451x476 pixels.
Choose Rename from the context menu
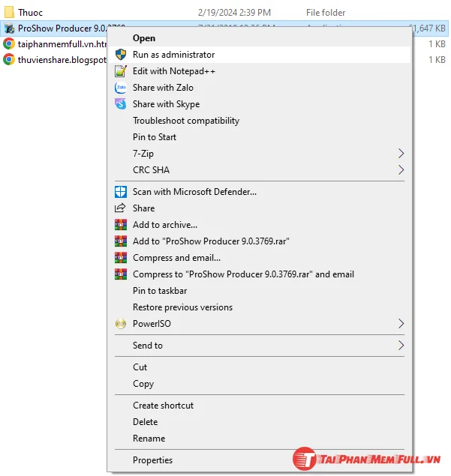pyautogui.click(x=259, y=439)
